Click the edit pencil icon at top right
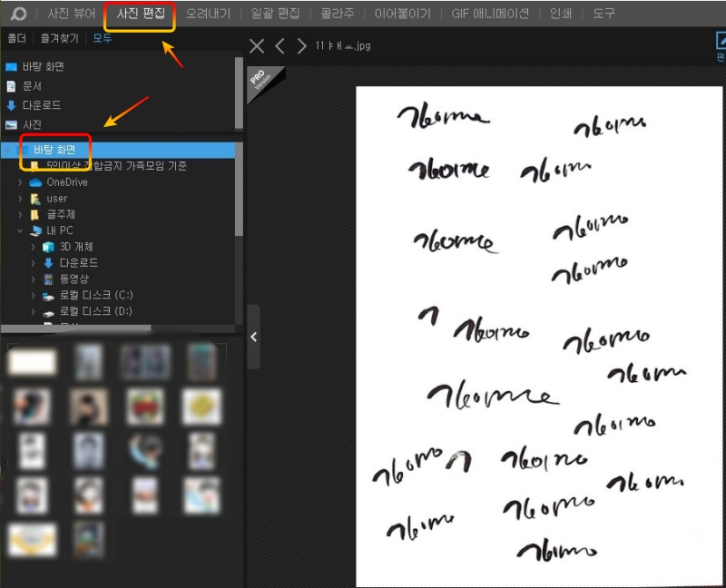726x588 pixels. (x=721, y=41)
